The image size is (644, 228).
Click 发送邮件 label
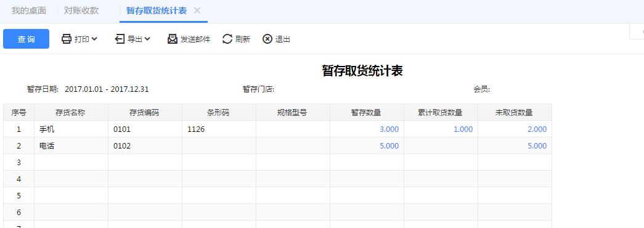point(195,39)
